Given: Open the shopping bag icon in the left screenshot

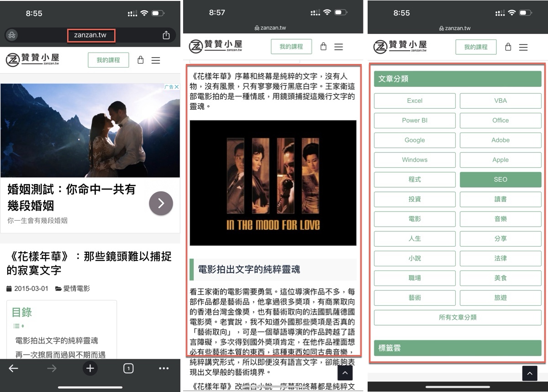Looking at the screenshot, I should (x=141, y=60).
